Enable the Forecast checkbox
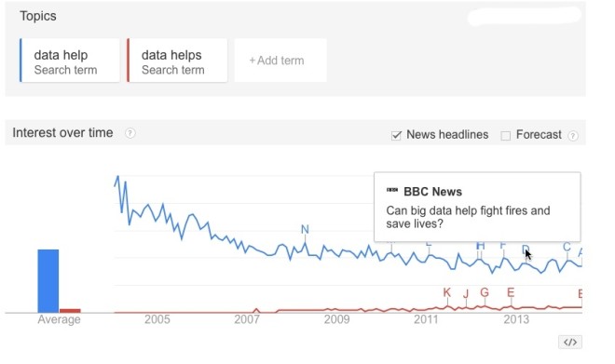 pyautogui.click(x=506, y=136)
